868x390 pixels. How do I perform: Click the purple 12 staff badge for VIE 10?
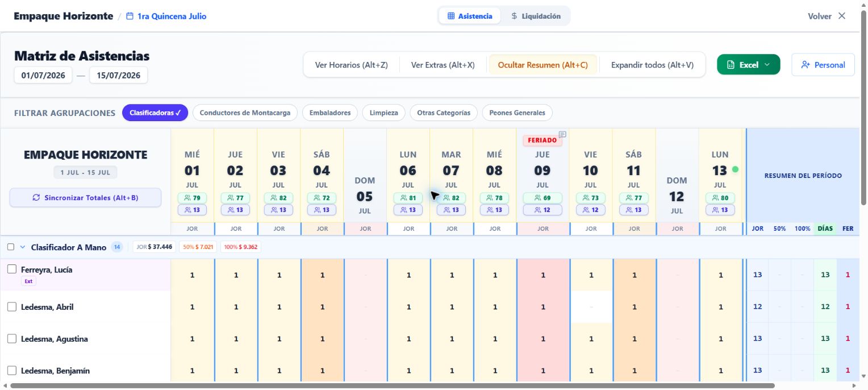[x=591, y=210]
